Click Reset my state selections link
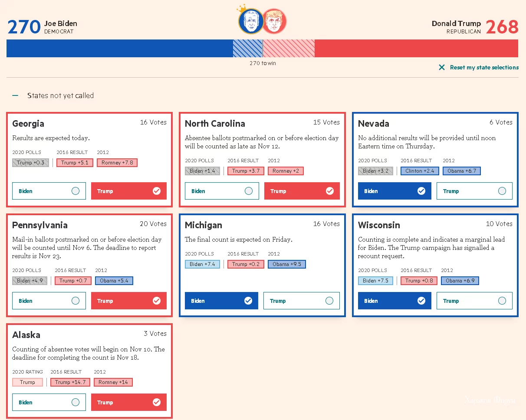The width and height of the screenshot is (526, 420). coord(484,67)
